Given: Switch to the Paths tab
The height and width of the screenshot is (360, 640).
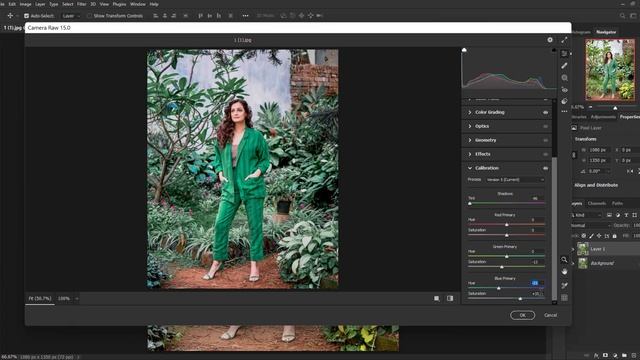Looking at the screenshot, I should coord(617,203).
